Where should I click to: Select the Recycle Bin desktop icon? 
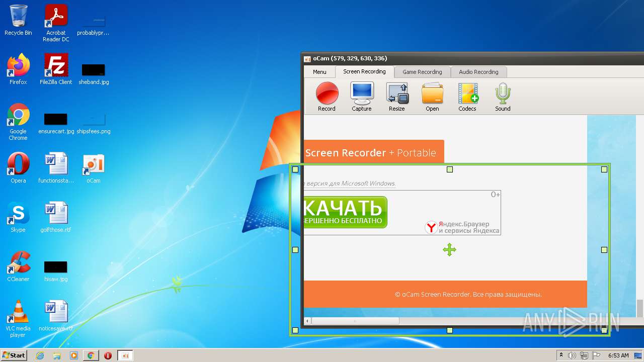tap(18, 20)
